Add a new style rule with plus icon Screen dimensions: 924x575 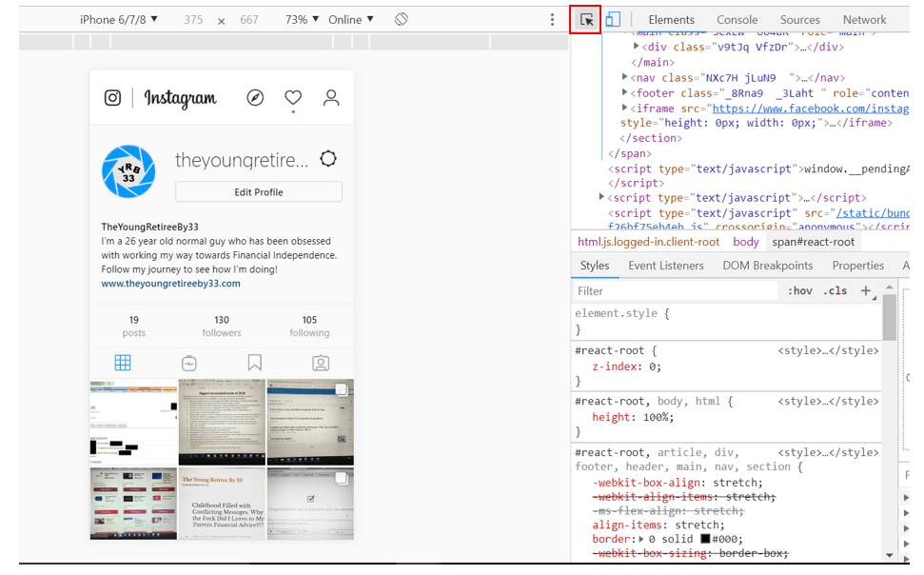(x=866, y=290)
